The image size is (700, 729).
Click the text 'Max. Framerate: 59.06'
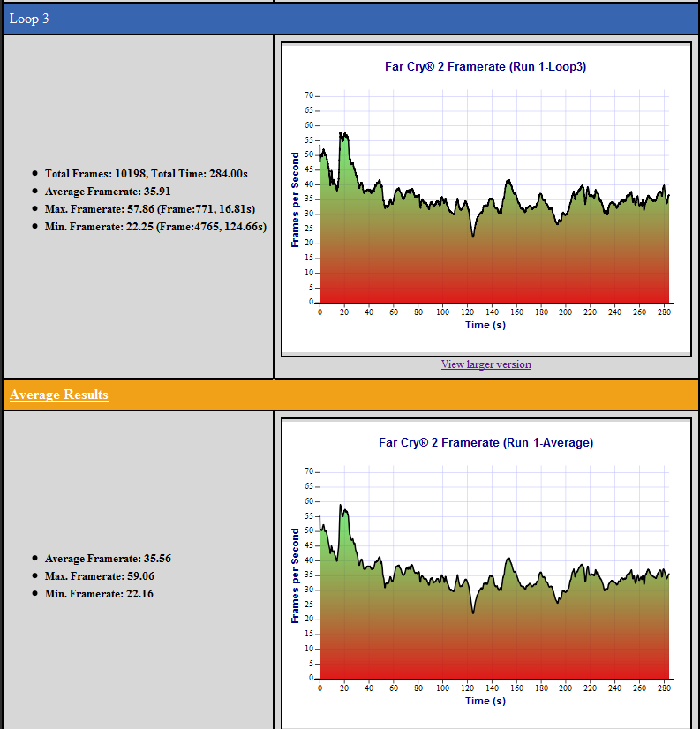point(100,576)
